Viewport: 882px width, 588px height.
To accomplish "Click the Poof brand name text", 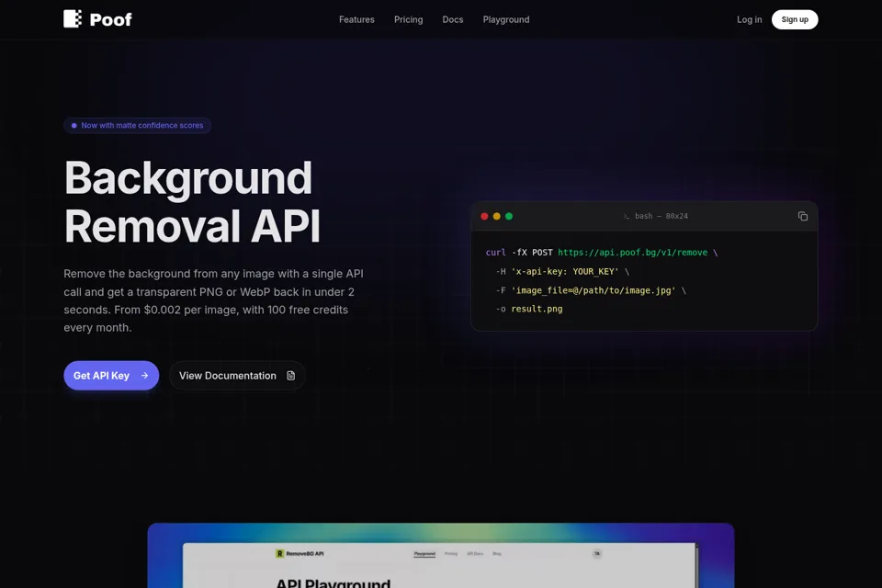I will pyautogui.click(x=110, y=19).
